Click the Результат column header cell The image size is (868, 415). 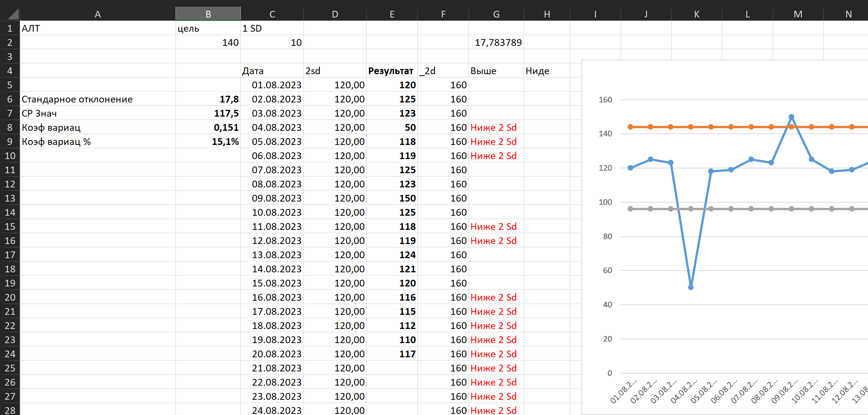click(391, 71)
